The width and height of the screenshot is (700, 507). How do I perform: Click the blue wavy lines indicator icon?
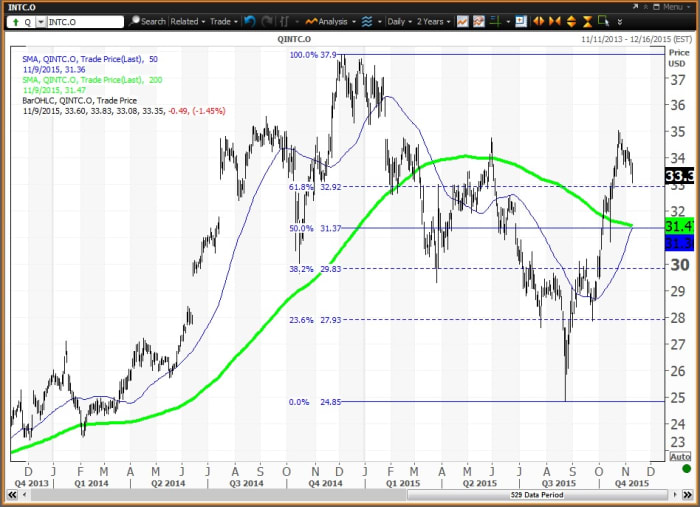(x=367, y=21)
